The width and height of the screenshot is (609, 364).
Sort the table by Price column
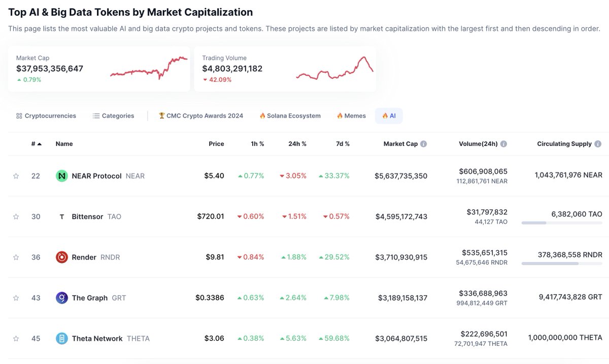tap(216, 143)
